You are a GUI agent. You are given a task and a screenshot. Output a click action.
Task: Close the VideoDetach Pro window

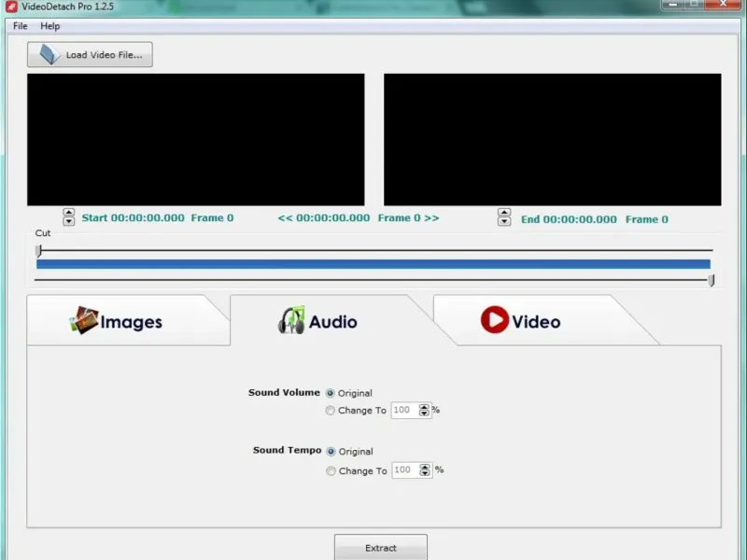[x=723, y=4]
